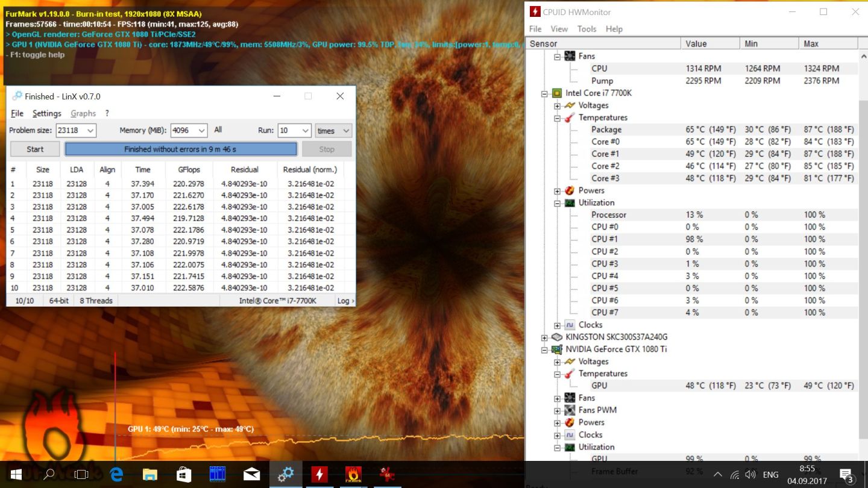Expand Fans under NVIDIA GeForce GTX 1080 Ti
The height and width of the screenshot is (488, 868).
coord(558,398)
